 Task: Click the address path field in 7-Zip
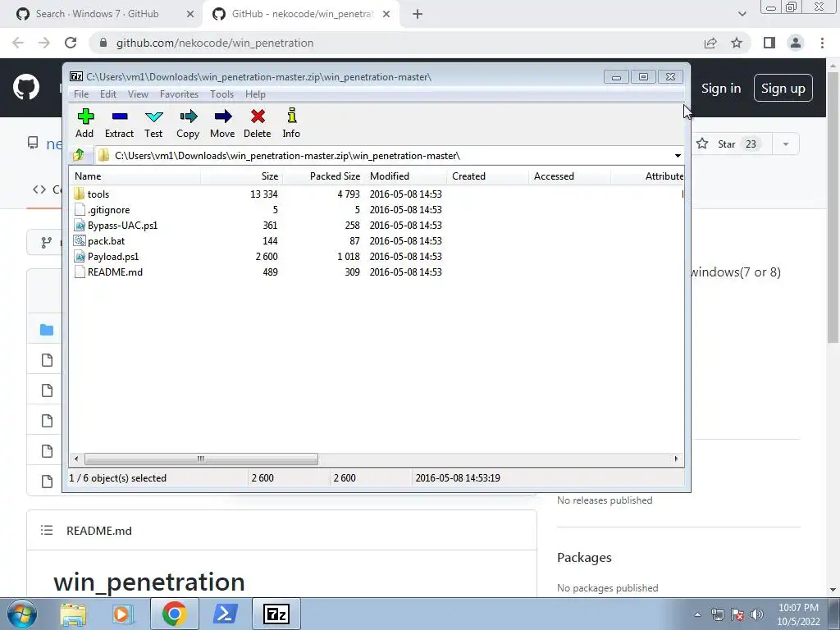[x=383, y=156]
